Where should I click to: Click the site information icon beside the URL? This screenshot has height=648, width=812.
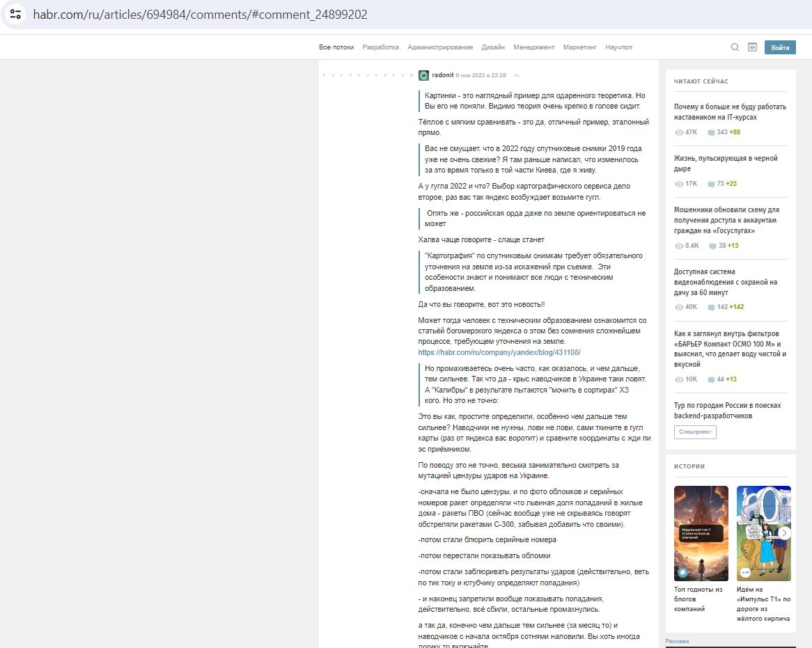pyautogui.click(x=15, y=14)
